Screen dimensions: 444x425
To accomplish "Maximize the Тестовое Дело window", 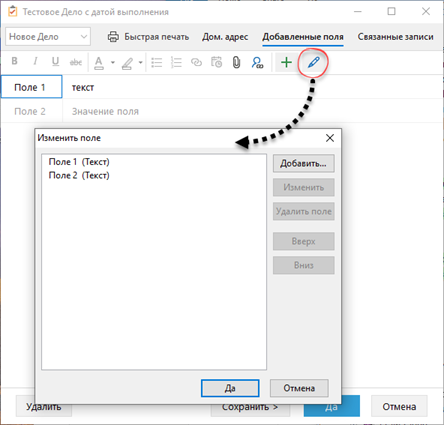I will click(392, 11).
